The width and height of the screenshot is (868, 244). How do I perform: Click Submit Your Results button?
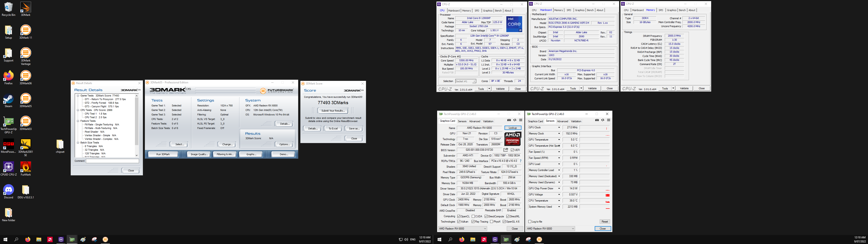[x=333, y=110]
